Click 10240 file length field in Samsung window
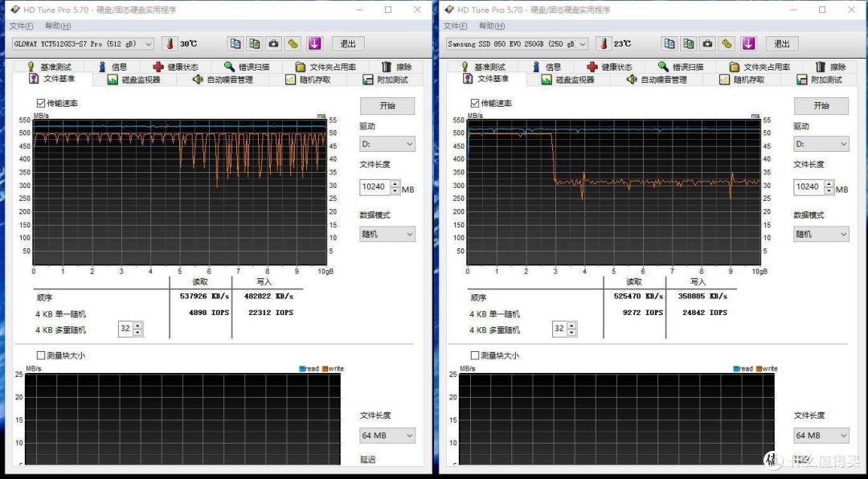The width and height of the screenshot is (868, 479). click(809, 187)
